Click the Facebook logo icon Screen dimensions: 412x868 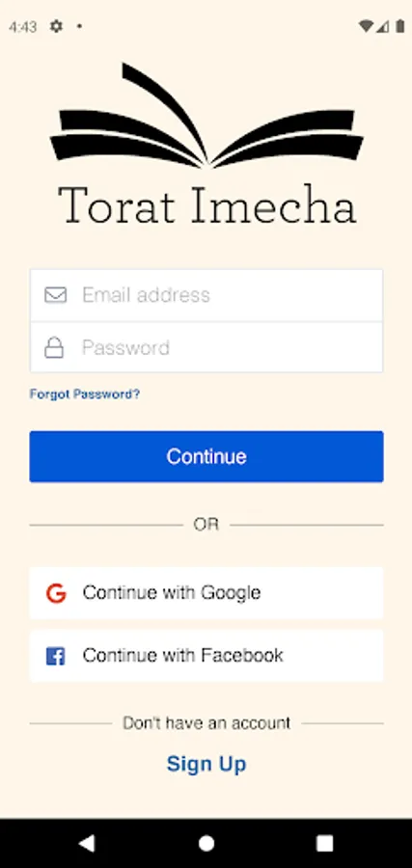point(55,657)
